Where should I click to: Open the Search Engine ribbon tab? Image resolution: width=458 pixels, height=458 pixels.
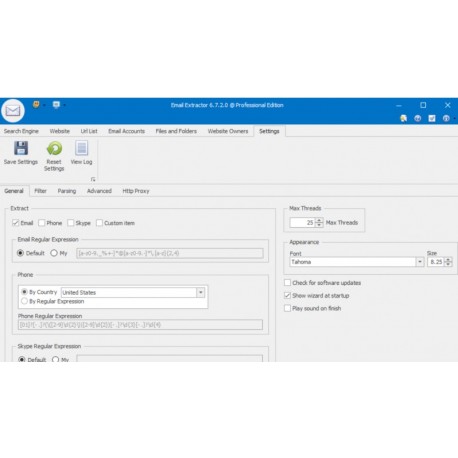pos(21,131)
